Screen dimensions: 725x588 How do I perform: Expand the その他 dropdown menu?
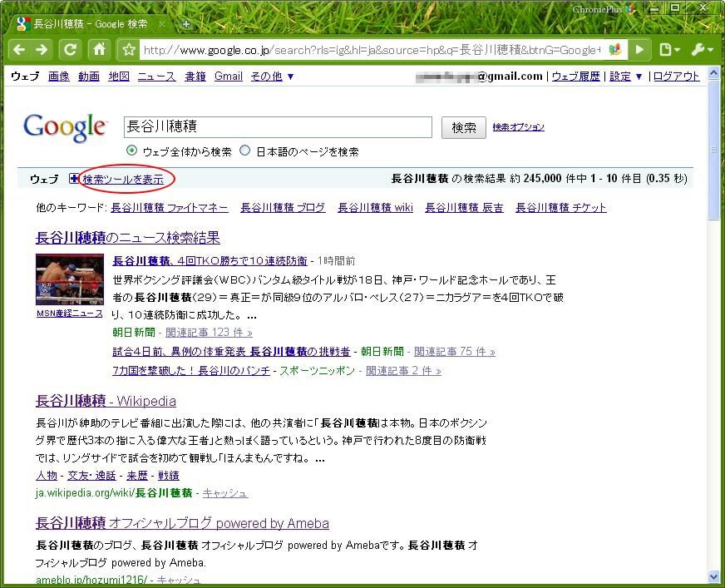click(x=273, y=77)
